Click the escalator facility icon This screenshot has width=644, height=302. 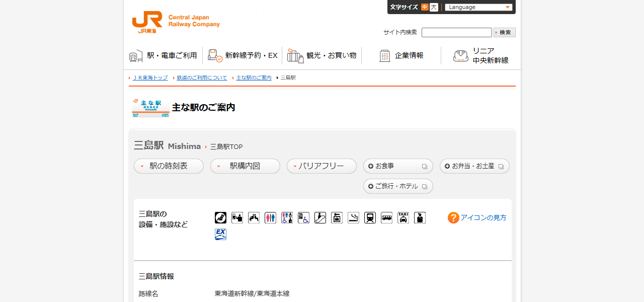pos(320,217)
